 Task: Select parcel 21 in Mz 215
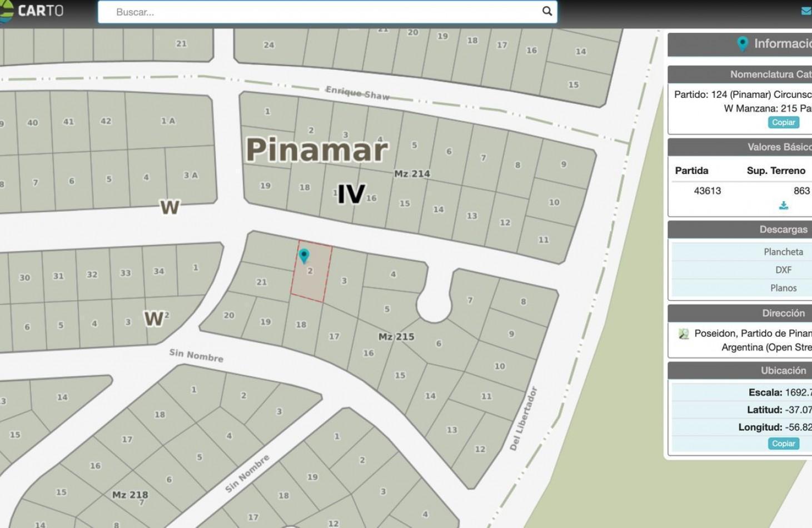pos(261,282)
